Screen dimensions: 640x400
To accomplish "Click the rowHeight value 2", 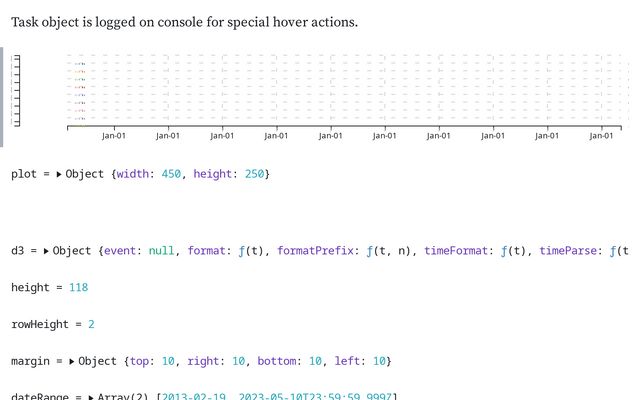I will point(91,325).
